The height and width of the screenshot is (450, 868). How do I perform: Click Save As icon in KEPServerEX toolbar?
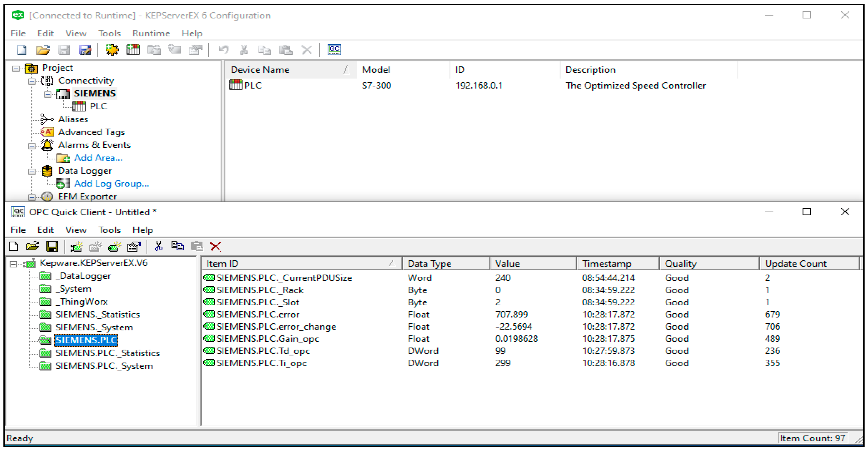[x=85, y=50]
